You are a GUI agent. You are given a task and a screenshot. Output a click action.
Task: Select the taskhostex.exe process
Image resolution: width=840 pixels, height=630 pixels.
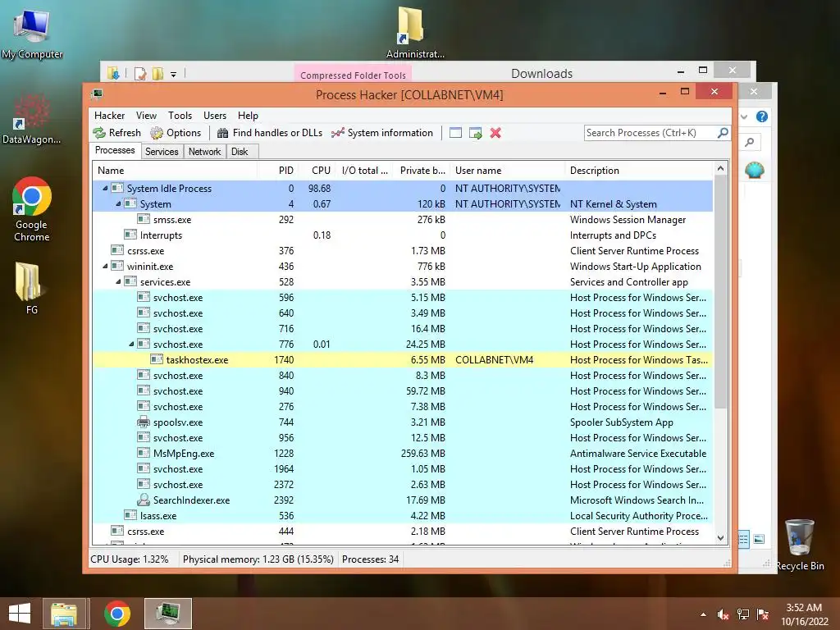tap(403, 360)
